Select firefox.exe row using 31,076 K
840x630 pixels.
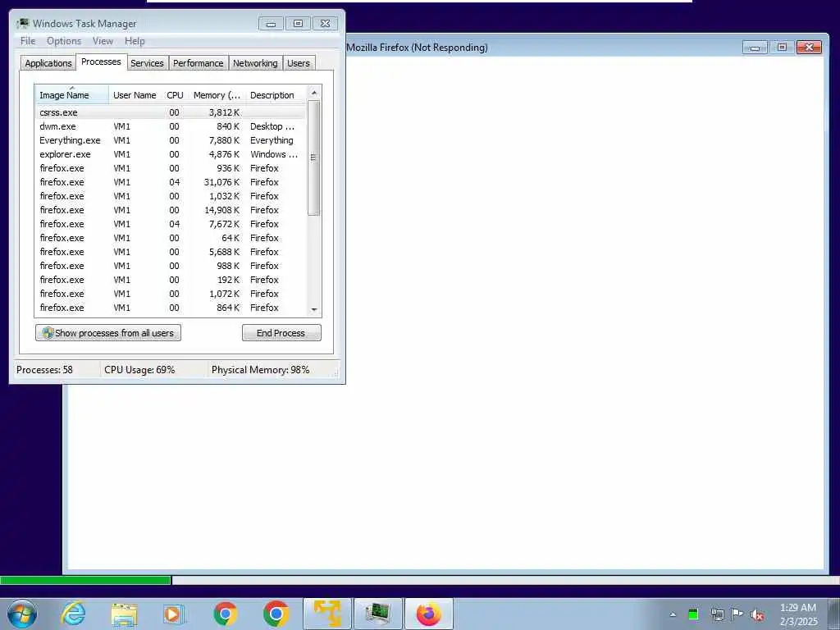171,182
